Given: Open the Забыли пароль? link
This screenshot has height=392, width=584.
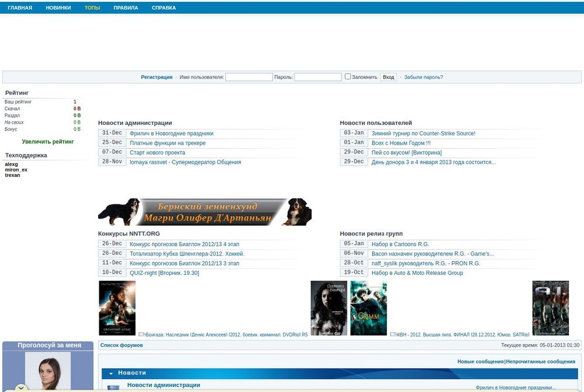Looking at the screenshot, I should pos(423,77).
